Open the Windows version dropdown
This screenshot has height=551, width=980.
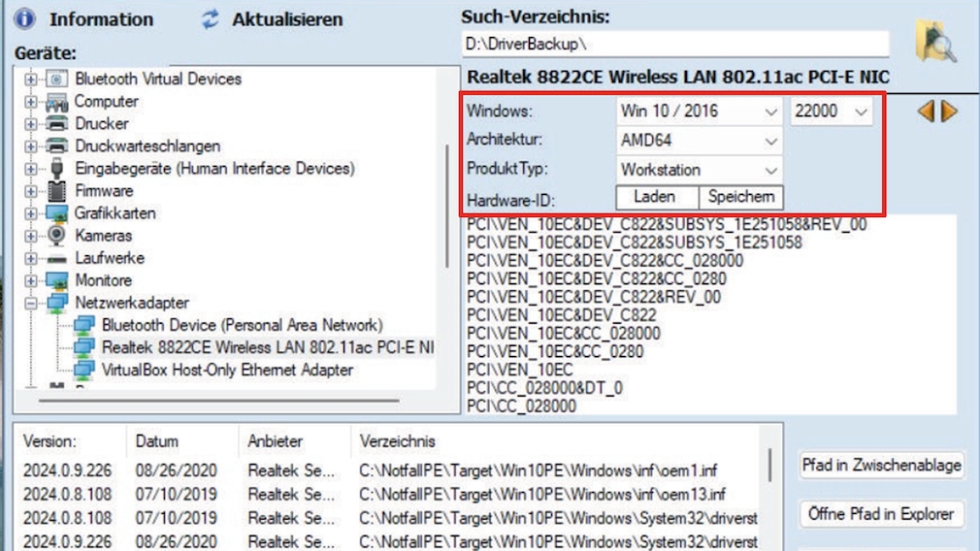(770, 112)
